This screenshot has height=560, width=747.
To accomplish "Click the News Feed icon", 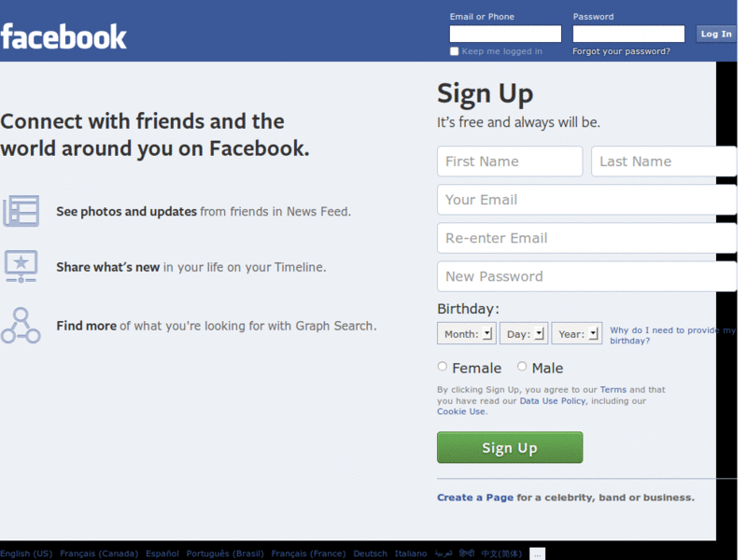I will tap(21, 211).
